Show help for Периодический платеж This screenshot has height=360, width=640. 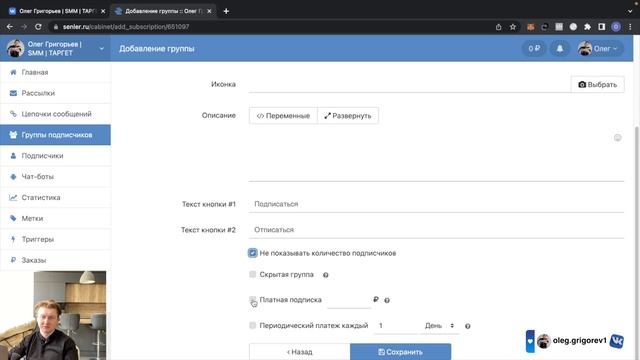pyautogui.click(x=468, y=326)
